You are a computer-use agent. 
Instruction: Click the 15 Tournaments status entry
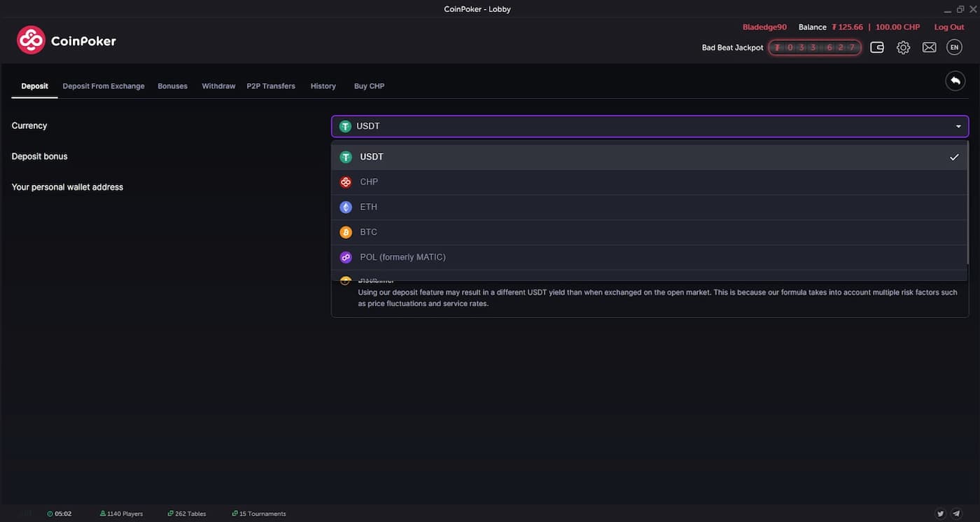click(x=259, y=514)
